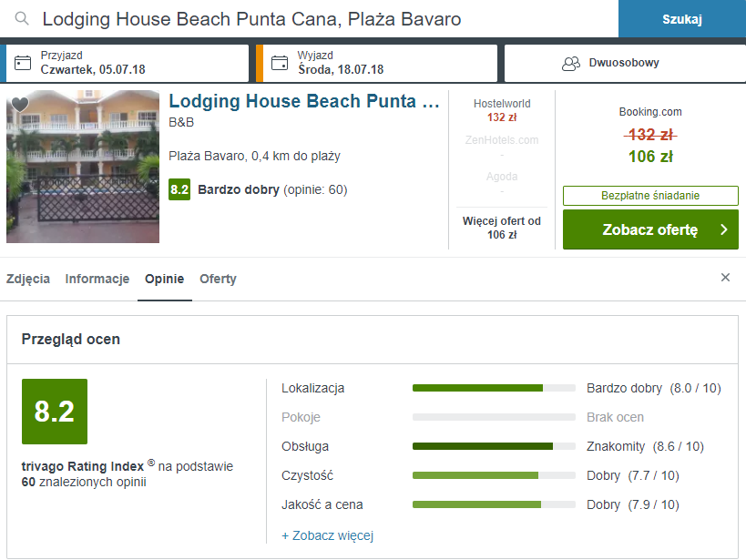Click the search magnifier icon

(22, 18)
